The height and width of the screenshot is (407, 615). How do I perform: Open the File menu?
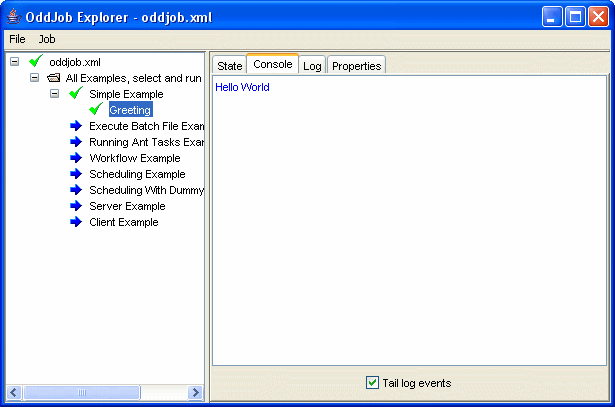click(17, 39)
